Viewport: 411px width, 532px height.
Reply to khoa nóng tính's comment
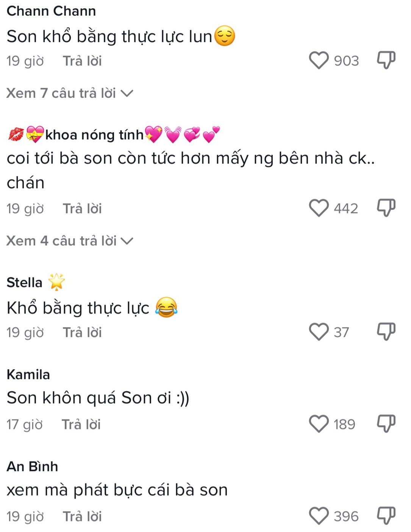[x=82, y=209]
